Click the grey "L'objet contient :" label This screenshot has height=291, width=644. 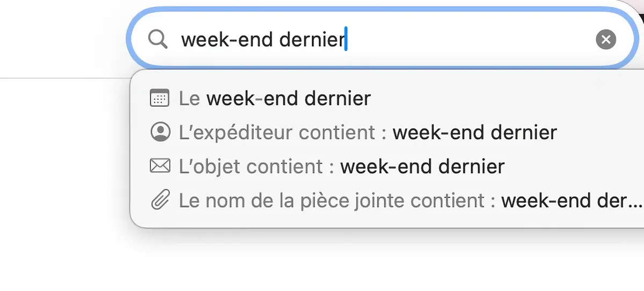(257, 166)
